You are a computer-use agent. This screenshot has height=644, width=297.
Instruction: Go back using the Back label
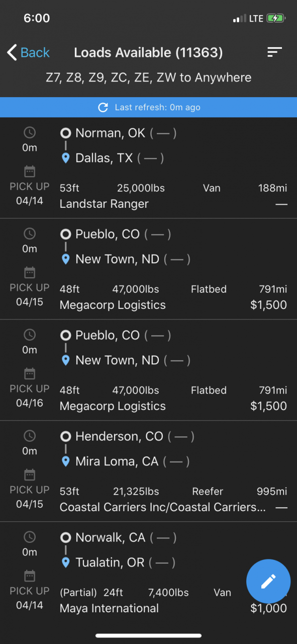35,52
